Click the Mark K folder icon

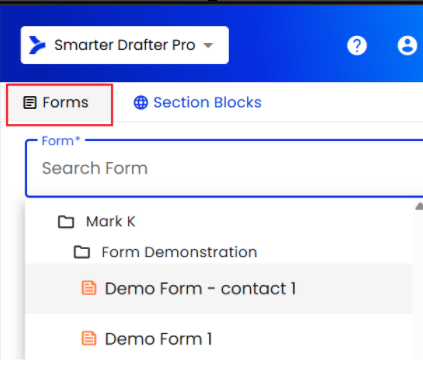point(66,222)
